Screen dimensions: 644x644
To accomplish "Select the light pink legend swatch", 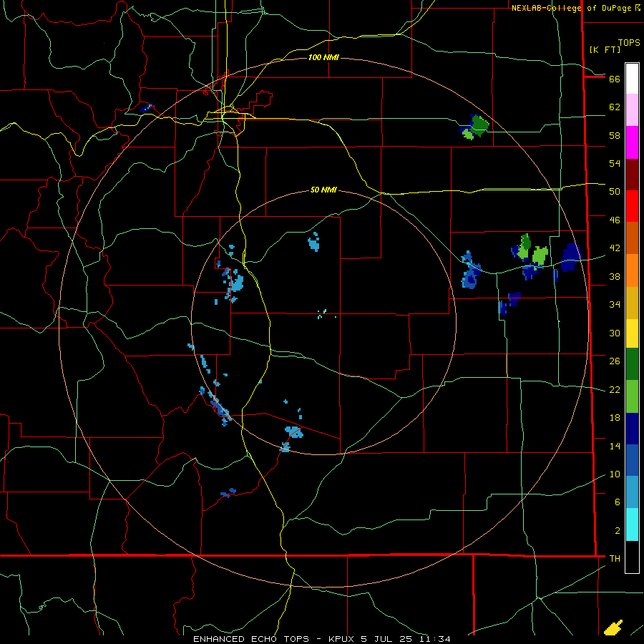I will [x=632, y=109].
